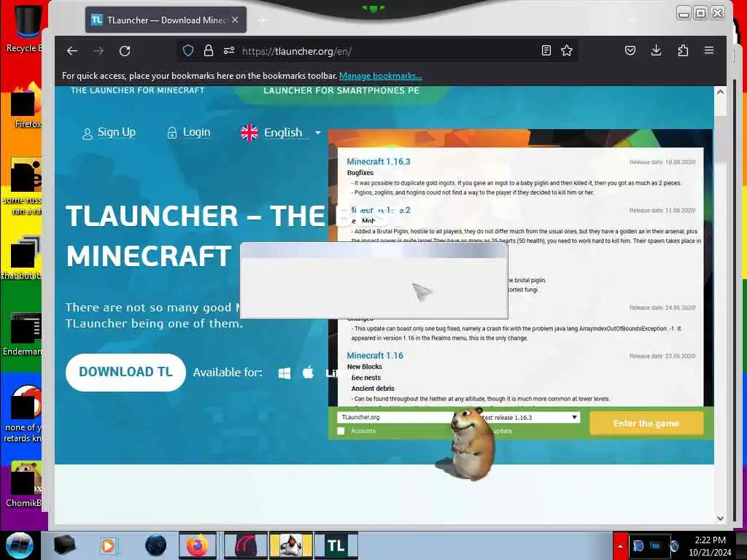Bookmark this page with the star icon
747x560 pixels.
pyautogui.click(x=567, y=50)
